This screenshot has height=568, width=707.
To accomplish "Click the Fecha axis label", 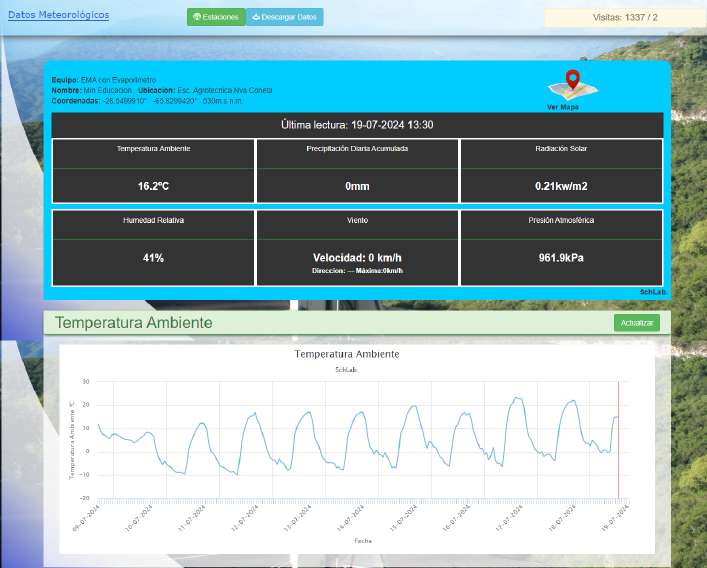I will coord(363,541).
